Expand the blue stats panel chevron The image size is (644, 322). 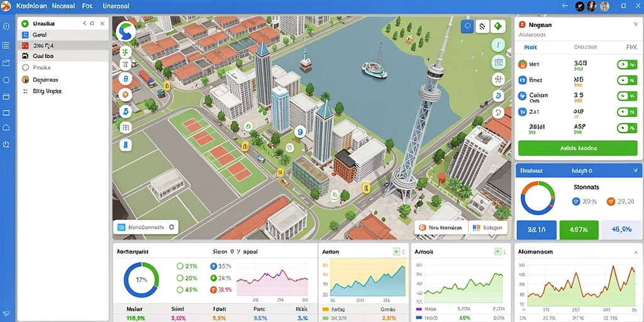635,170
